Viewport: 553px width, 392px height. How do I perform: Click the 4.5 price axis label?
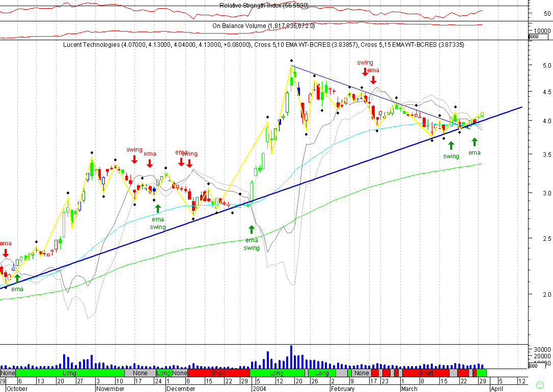click(547, 92)
